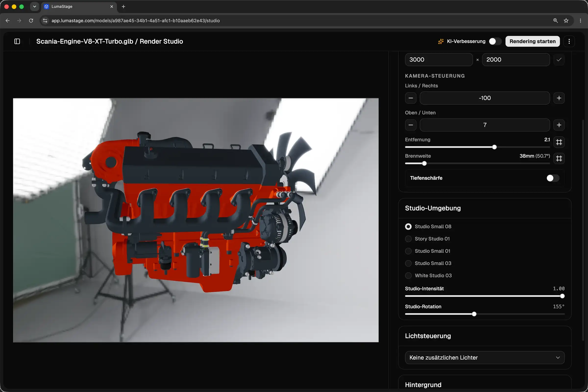Viewport: 588px width, 392px height.
Task: Go back with the browser back arrow
Action: pos(8,21)
